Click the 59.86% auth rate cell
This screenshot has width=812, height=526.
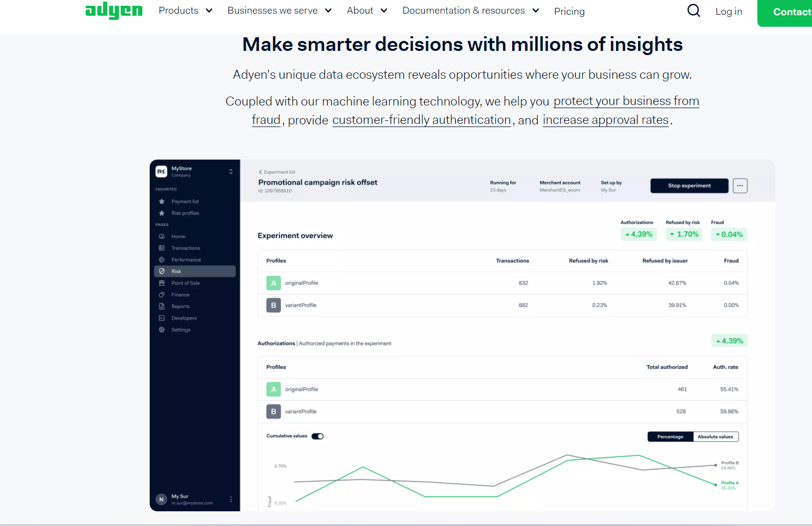click(x=729, y=412)
